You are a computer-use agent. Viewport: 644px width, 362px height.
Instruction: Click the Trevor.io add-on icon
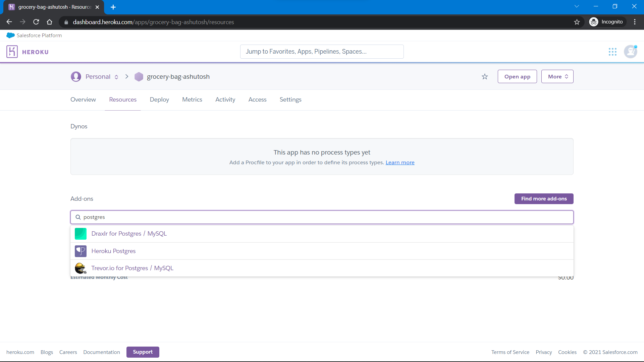pyautogui.click(x=80, y=268)
